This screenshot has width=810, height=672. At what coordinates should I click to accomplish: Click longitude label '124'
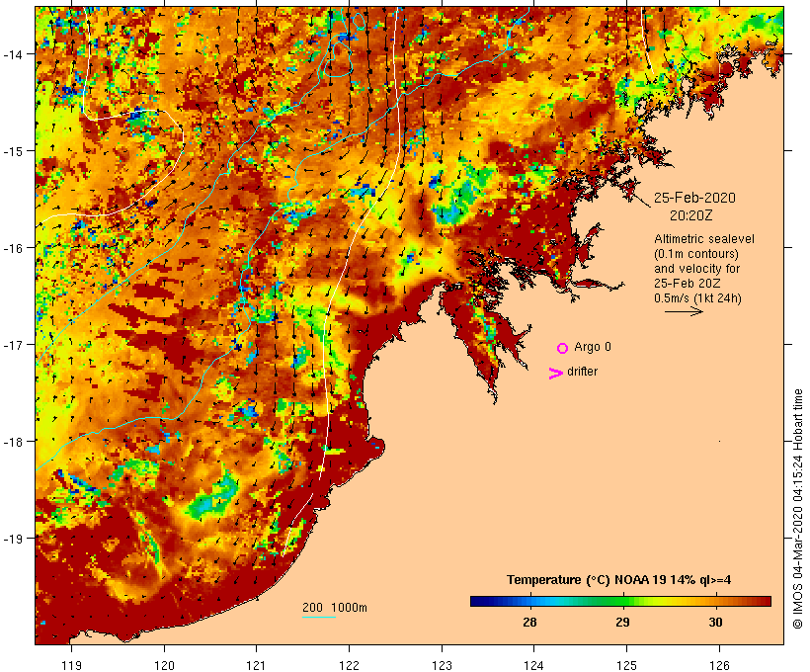(x=534, y=665)
